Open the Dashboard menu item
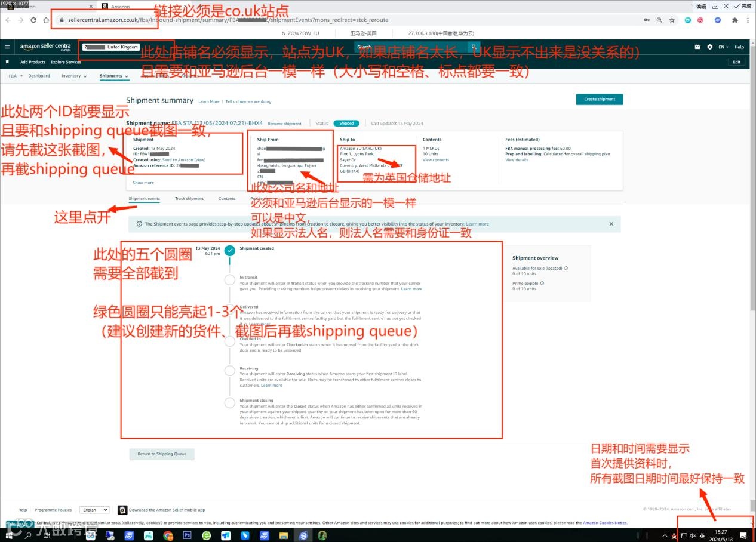 point(39,76)
